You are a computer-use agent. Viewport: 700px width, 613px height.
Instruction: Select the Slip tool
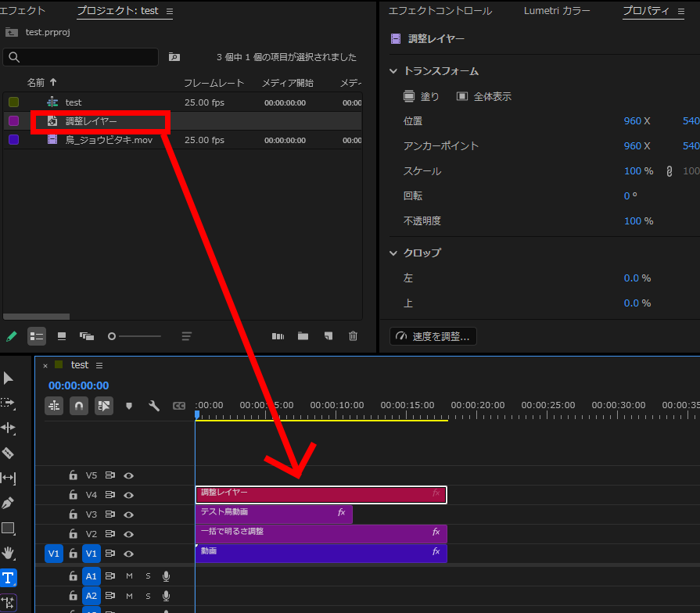point(8,478)
